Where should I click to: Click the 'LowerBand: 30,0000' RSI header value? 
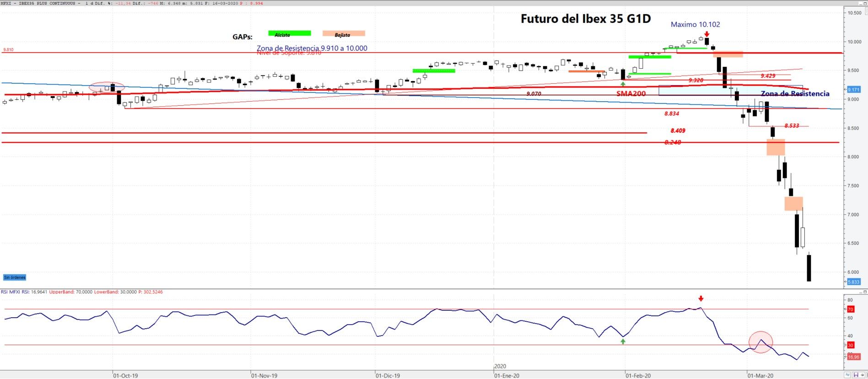[115, 292]
